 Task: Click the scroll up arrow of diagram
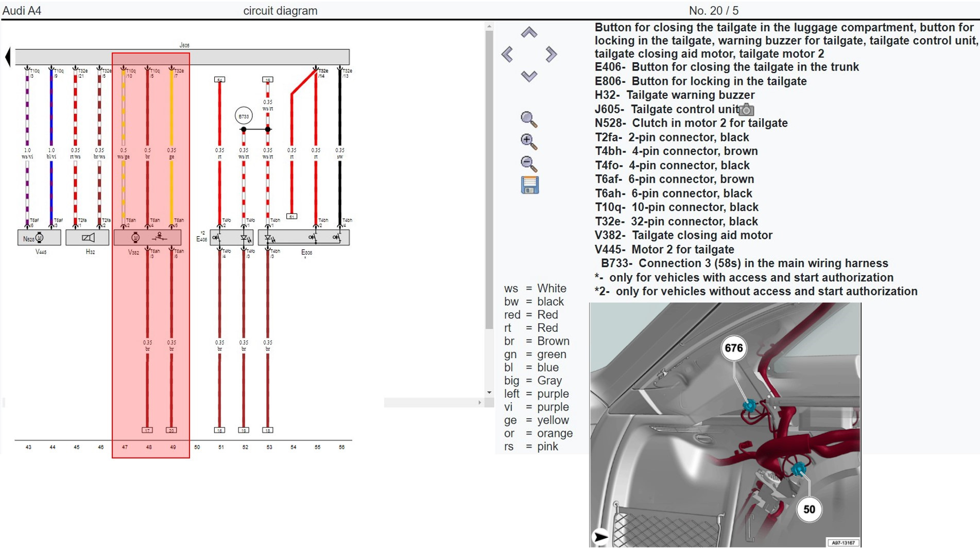(x=489, y=26)
